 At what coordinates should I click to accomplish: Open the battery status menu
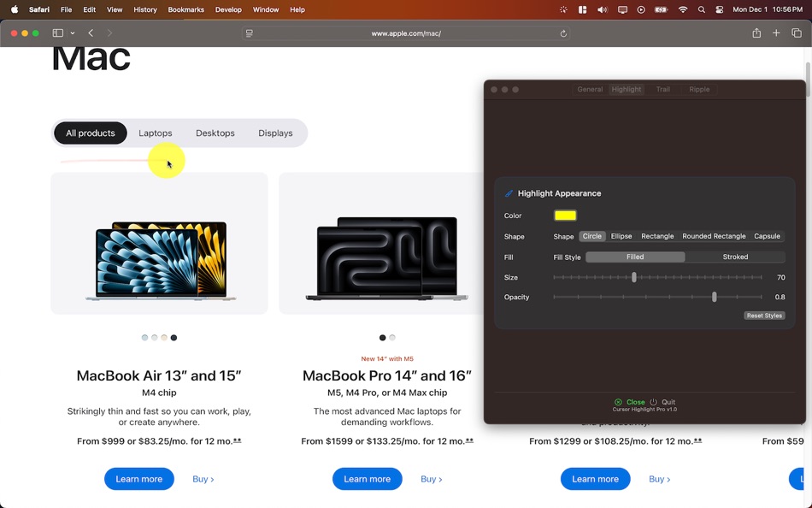(x=660, y=9)
